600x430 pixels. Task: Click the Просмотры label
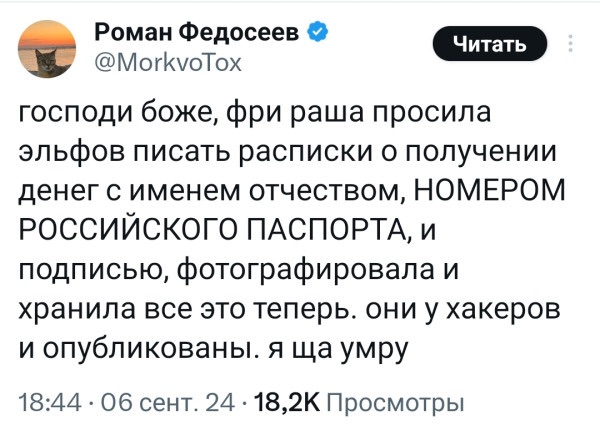[x=395, y=403]
